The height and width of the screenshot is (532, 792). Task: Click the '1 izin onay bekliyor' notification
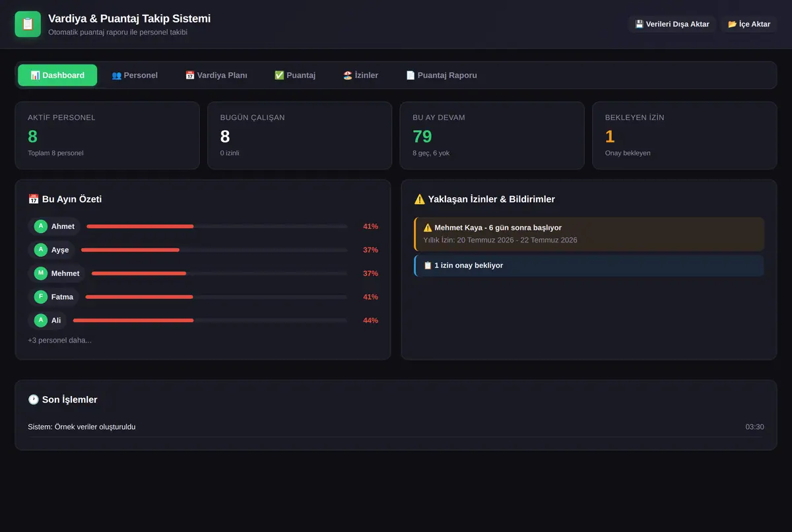(589, 265)
